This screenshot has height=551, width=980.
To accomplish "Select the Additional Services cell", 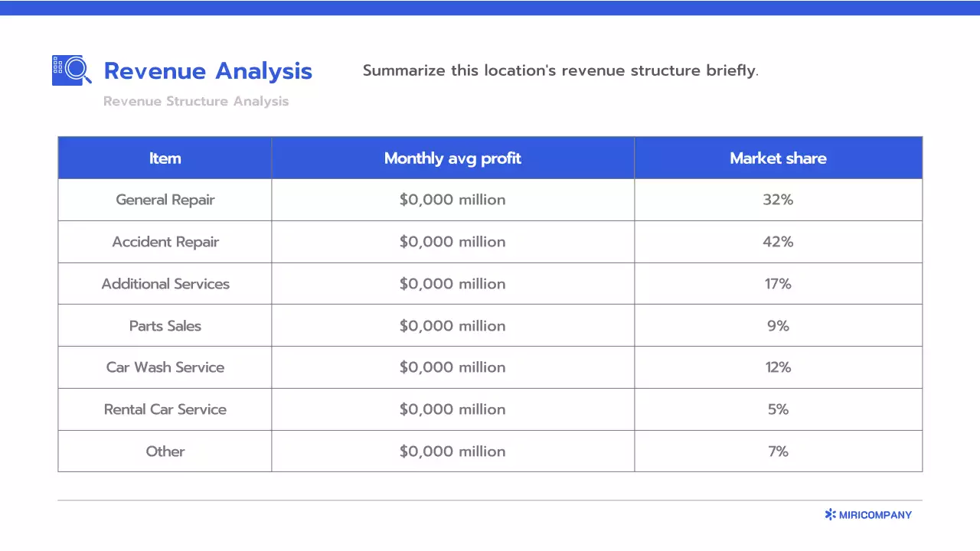I will 165,284.
